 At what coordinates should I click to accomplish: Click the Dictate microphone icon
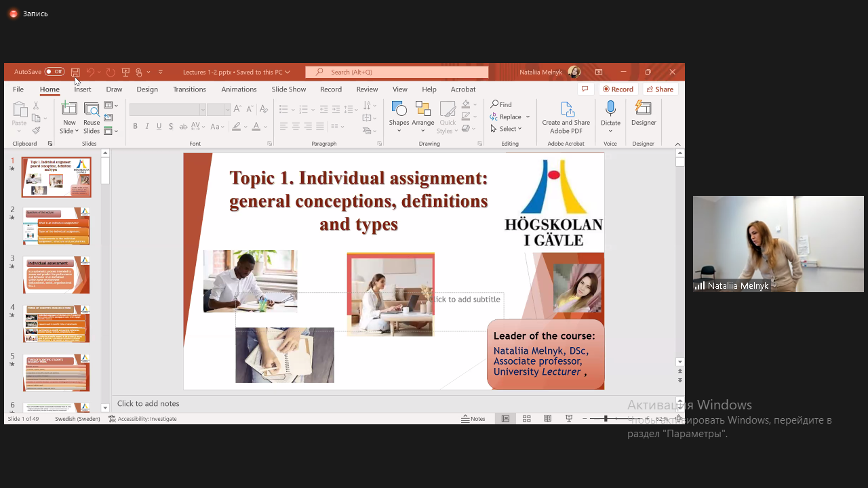pos(610,109)
